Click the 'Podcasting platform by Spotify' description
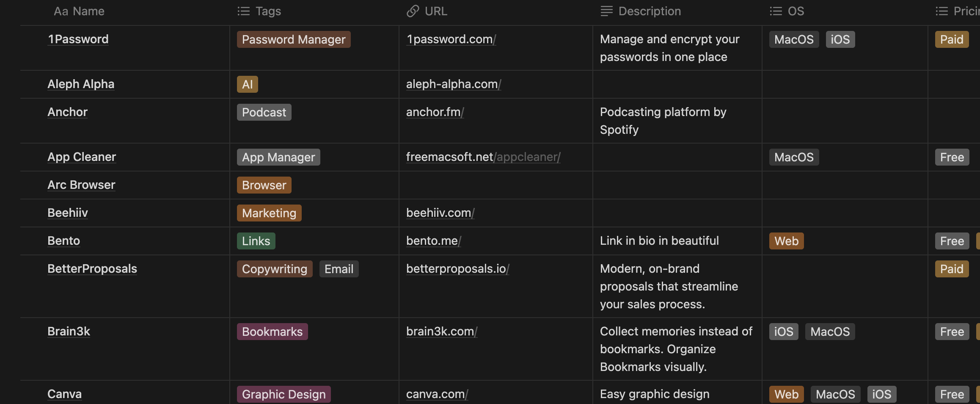This screenshot has height=404, width=980. pyautogui.click(x=663, y=121)
